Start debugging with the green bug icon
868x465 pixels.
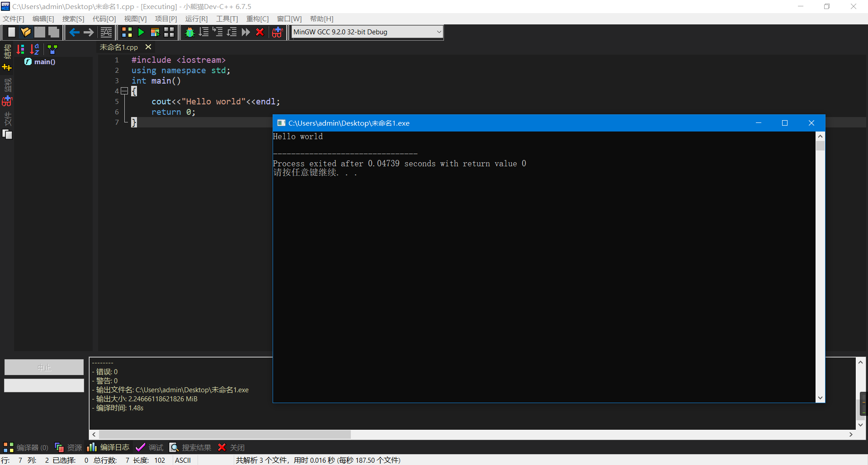tap(190, 32)
